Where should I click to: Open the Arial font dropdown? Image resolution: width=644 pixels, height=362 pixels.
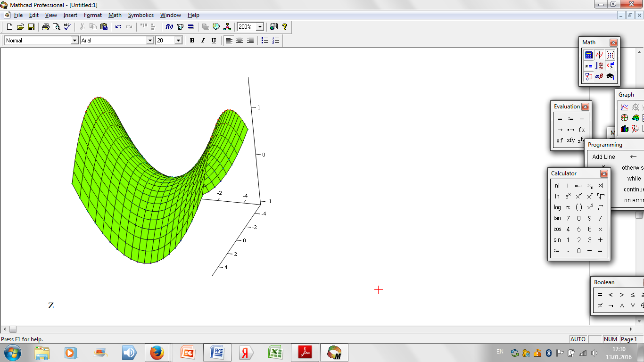(x=150, y=41)
